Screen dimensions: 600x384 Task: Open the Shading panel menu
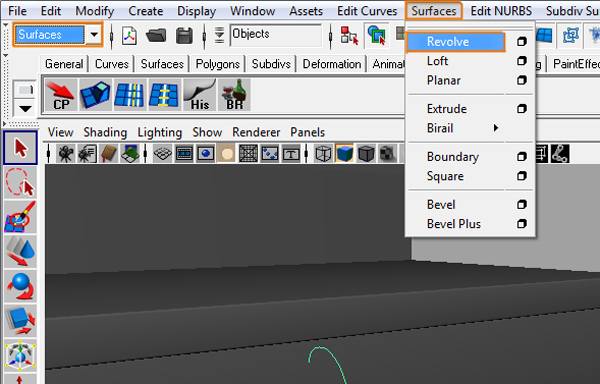(105, 132)
